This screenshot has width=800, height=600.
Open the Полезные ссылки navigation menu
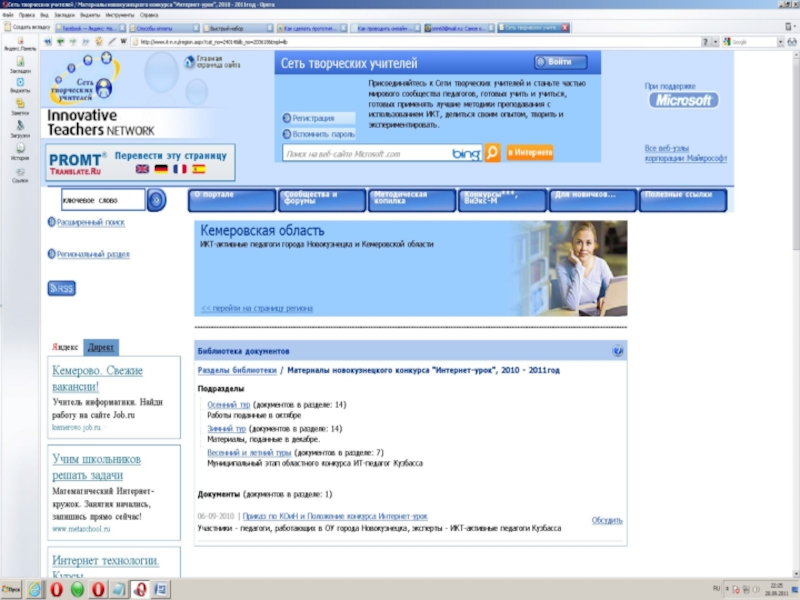click(683, 200)
